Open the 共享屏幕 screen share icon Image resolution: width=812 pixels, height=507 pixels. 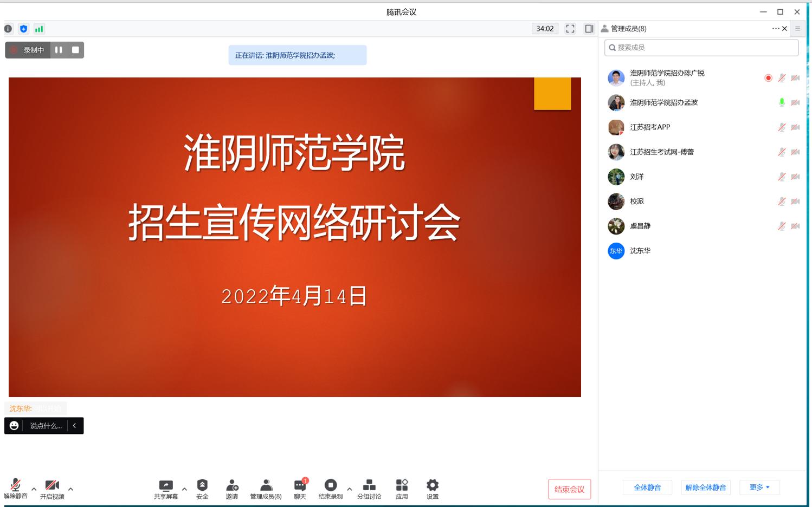click(166, 485)
